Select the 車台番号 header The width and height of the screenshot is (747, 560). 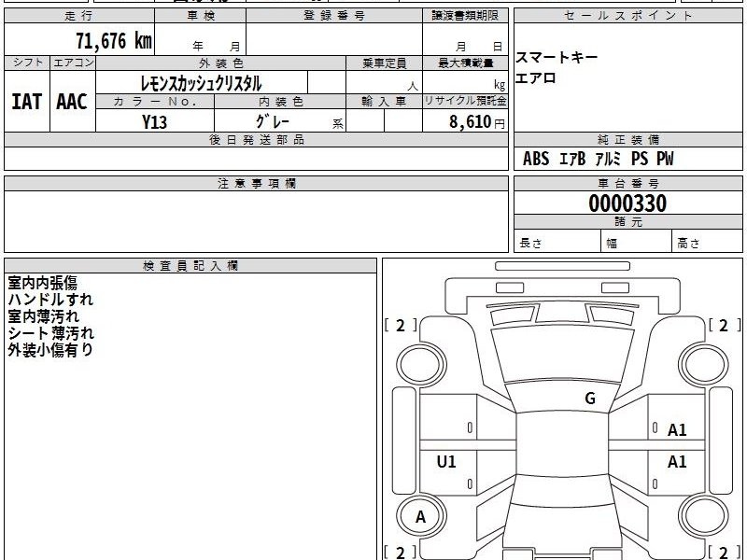627,183
